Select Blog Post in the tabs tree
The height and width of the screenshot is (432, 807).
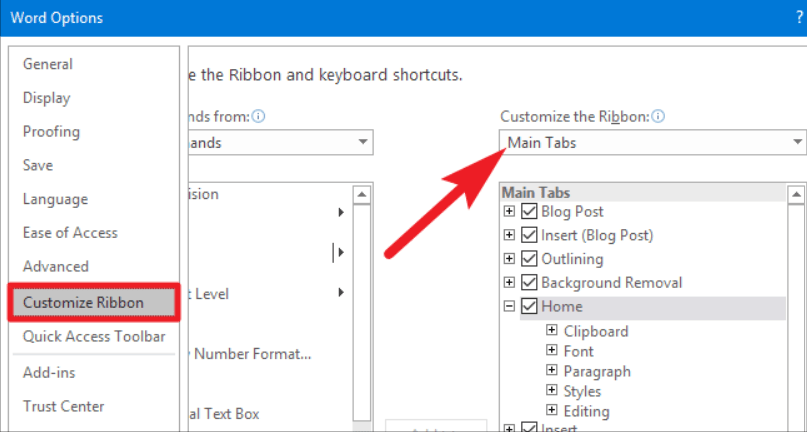[x=572, y=212]
